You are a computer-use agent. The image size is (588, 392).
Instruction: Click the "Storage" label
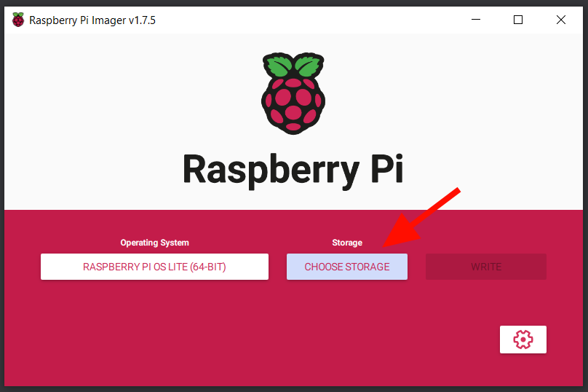point(347,243)
